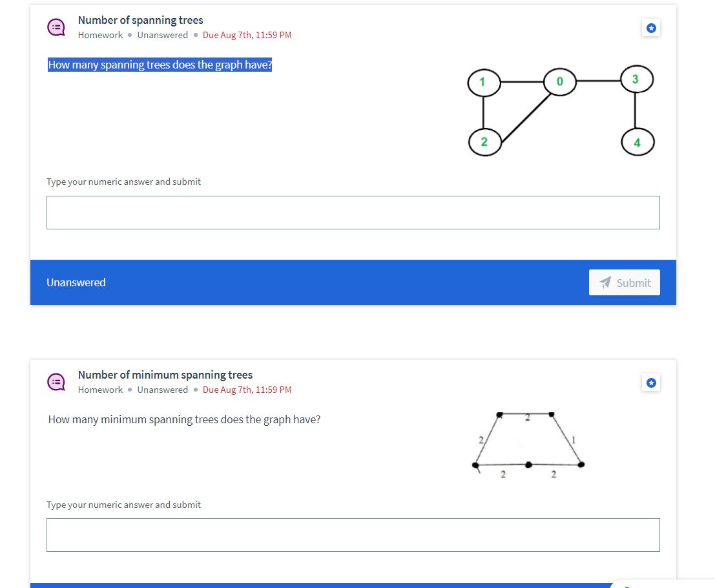Open the Number of spanning trees title
Viewport: 715px width, 588px height.
(x=140, y=20)
